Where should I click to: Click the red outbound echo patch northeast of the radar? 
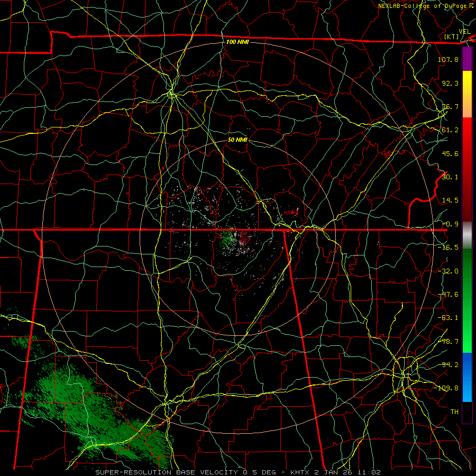pyautogui.click(x=291, y=212)
